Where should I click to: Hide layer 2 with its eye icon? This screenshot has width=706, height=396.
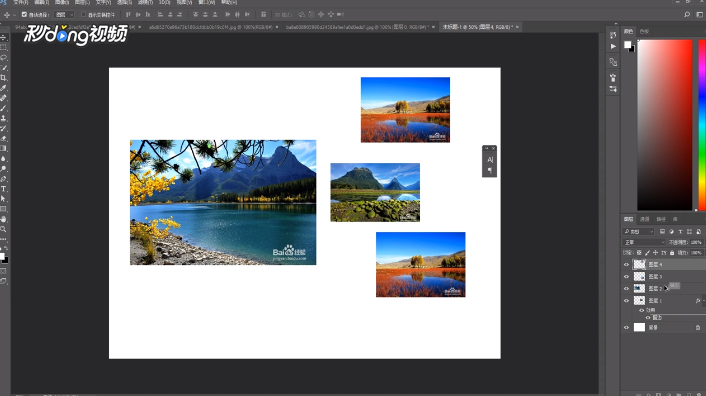click(626, 288)
